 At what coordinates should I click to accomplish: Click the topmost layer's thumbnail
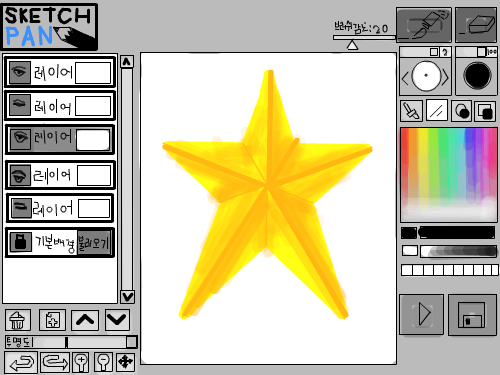[x=93, y=73]
